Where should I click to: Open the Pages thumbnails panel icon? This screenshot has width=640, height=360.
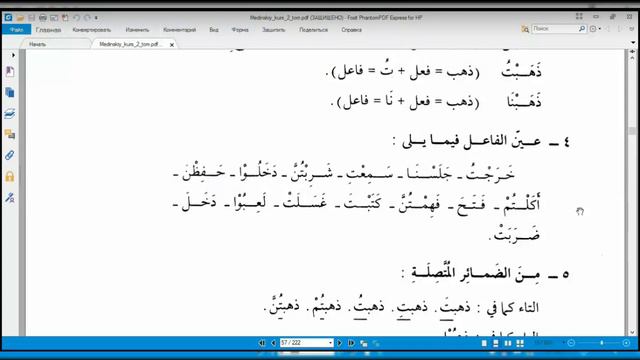[x=10, y=92]
